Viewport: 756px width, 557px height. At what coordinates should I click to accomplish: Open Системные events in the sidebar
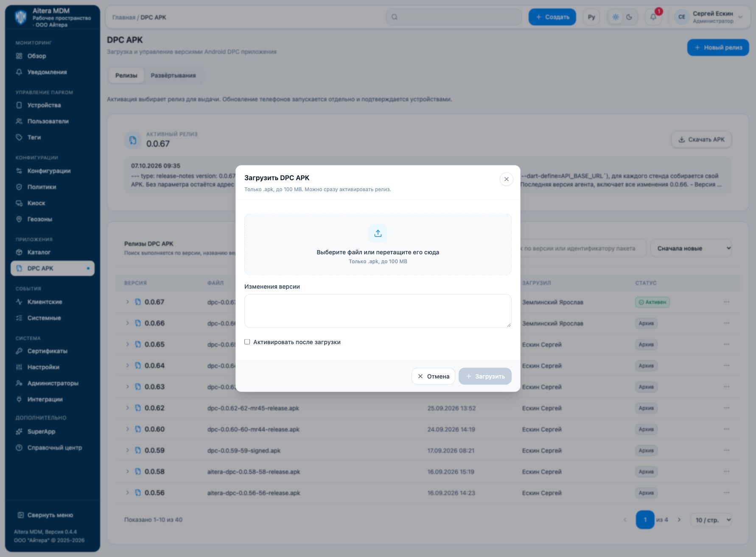click(x=53, y=318)
